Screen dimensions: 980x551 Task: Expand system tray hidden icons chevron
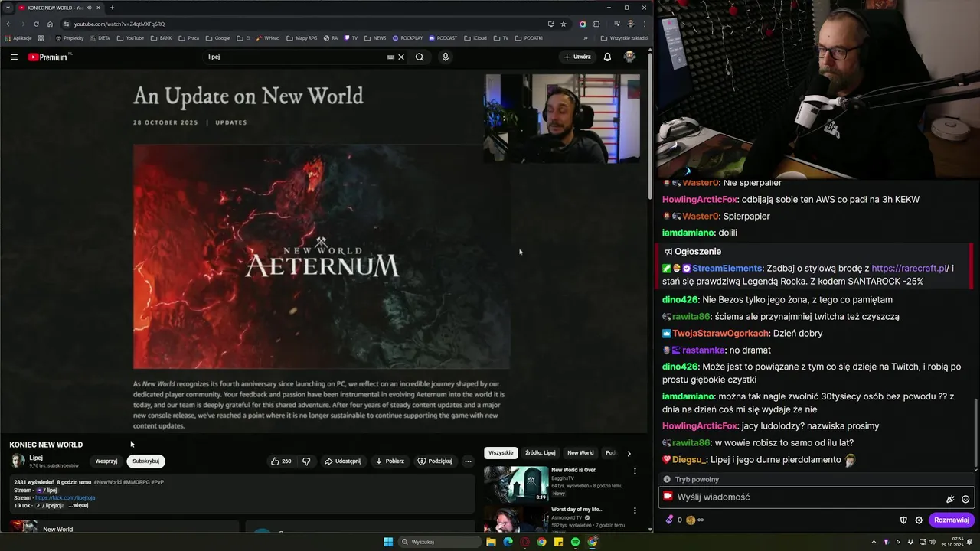874,542
